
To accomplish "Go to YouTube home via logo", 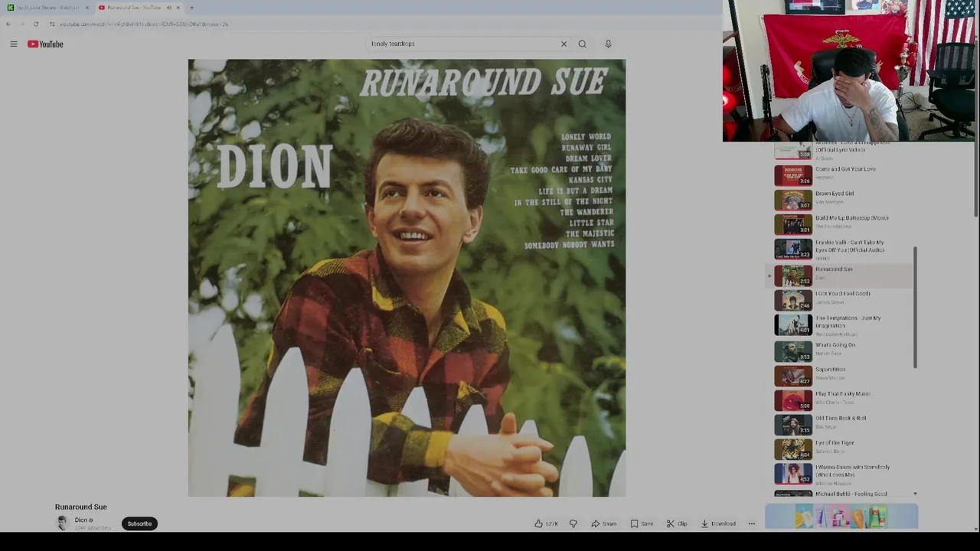I will pyautogui.click(x=45, y=44).
